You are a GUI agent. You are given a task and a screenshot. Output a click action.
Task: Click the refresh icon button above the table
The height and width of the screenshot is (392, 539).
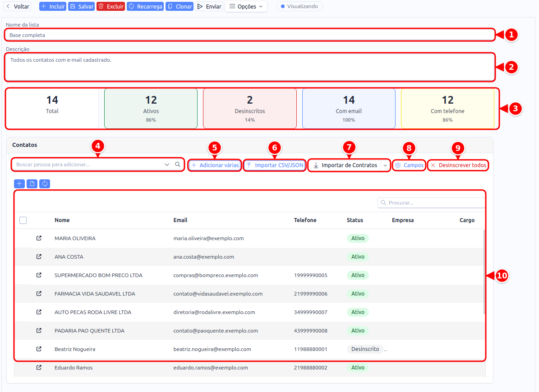pos(45,184)
